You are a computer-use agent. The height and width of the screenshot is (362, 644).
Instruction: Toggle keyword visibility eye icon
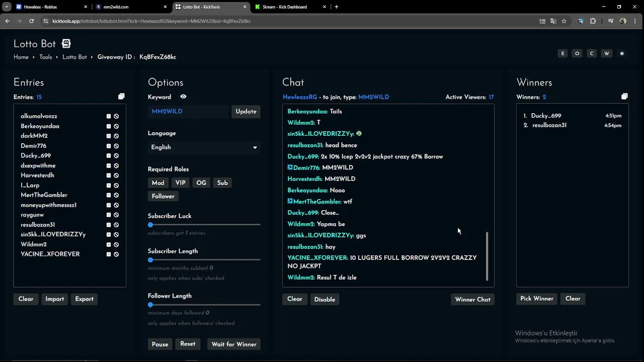[x=183, y=97]
